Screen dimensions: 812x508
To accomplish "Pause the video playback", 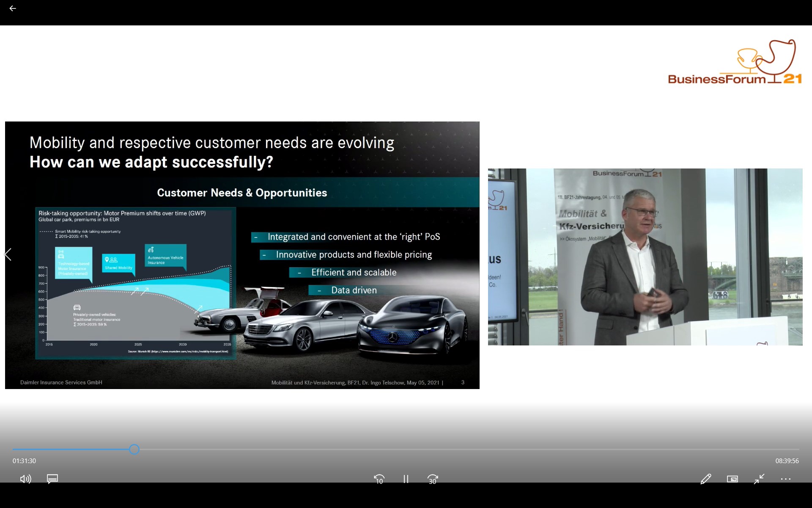I will point(406,479).
